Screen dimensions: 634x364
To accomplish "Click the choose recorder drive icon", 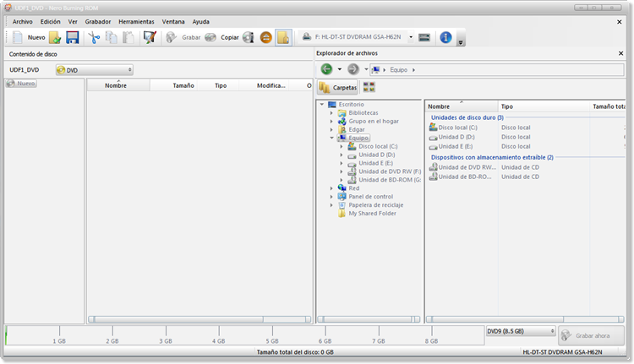I will click(424, 37).
